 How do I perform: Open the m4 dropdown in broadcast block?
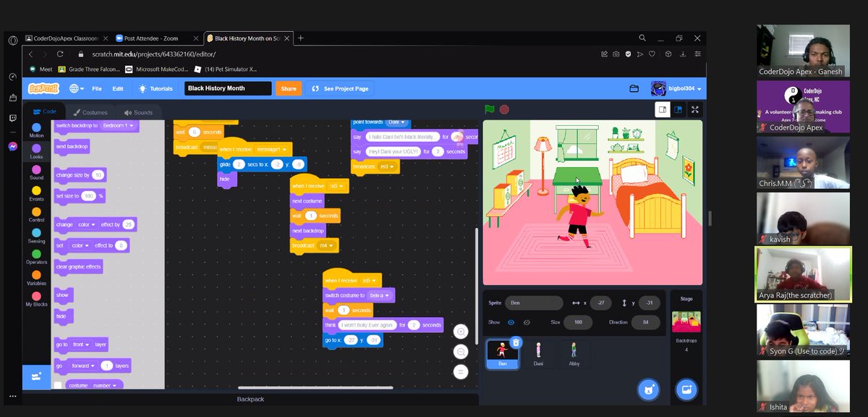click(327, 246)
